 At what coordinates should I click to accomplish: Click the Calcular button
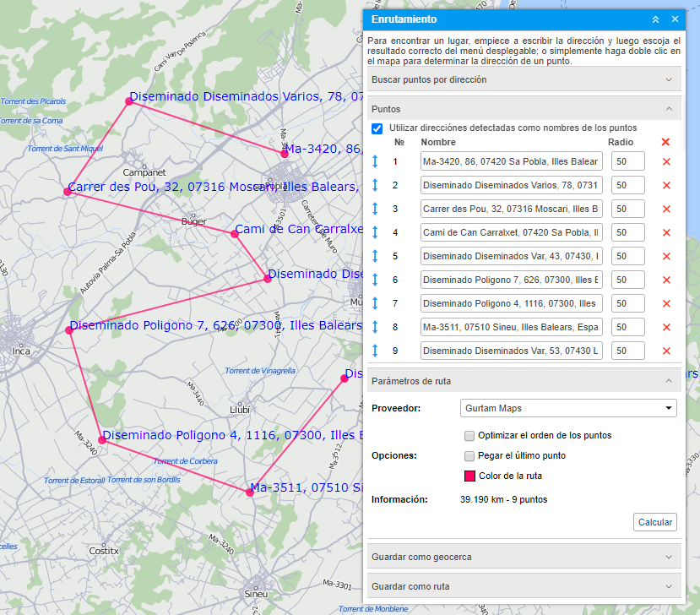[x=655, y=522]
